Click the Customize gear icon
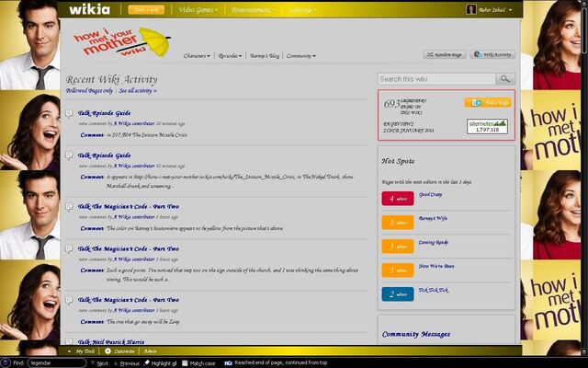 pyautogui.click(x=108, y=351)
